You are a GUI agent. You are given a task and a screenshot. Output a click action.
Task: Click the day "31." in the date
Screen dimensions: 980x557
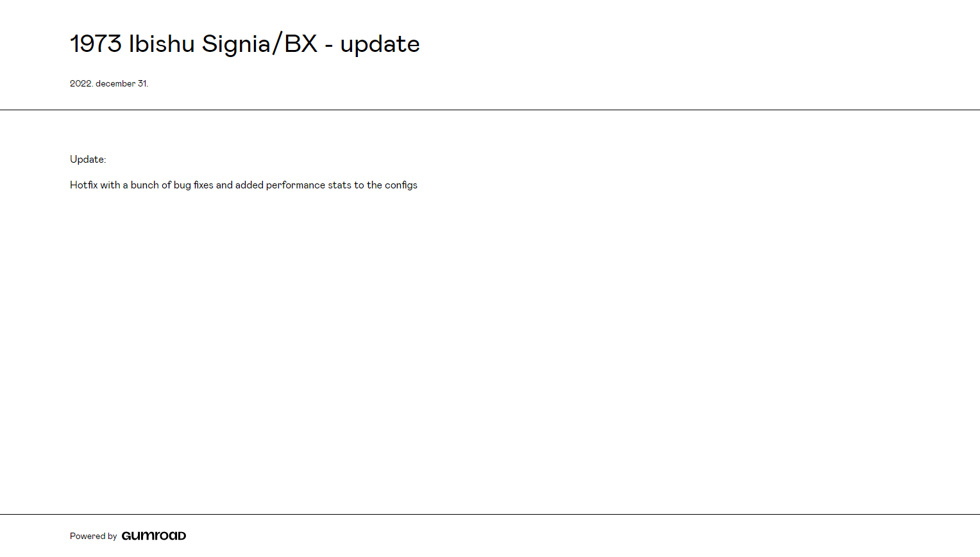[x=143, y=84]
